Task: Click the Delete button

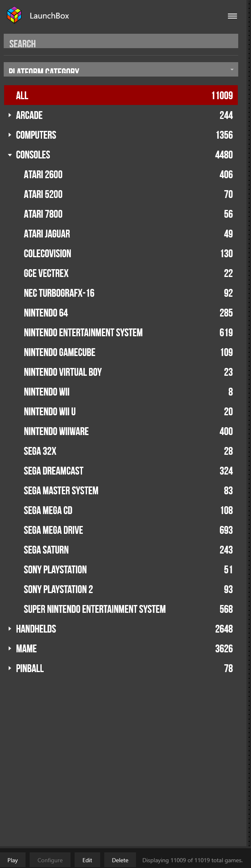Action: [120, 860]
